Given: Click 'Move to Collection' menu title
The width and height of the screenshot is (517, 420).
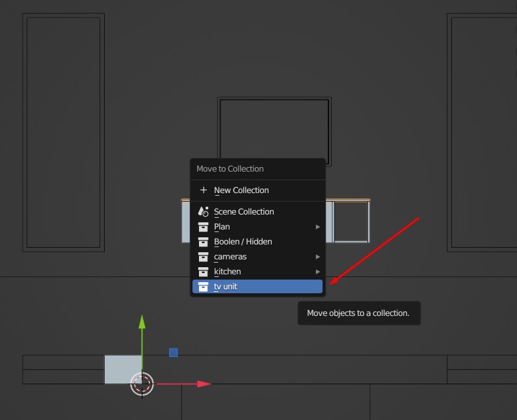Looking at the screenshot, I should point(230,169).
